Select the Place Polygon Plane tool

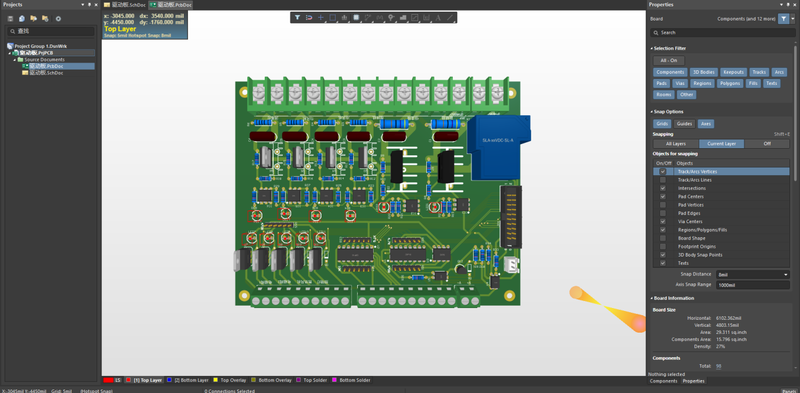(x=403, y=17)
